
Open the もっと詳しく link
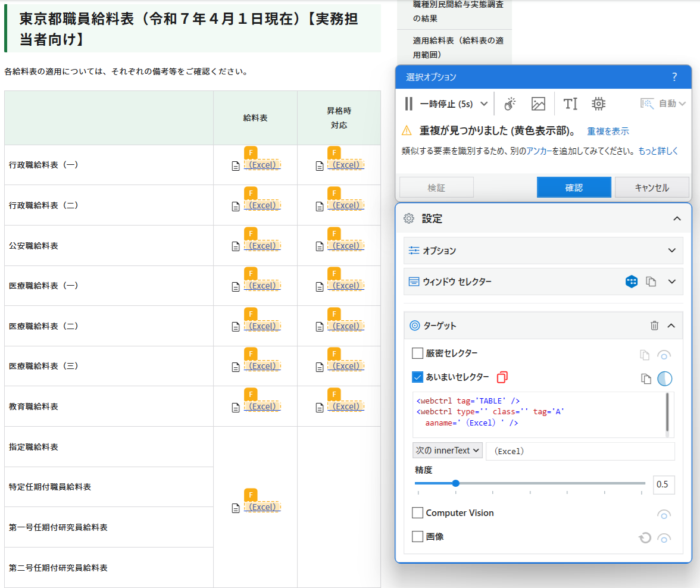tap(658, 151)
